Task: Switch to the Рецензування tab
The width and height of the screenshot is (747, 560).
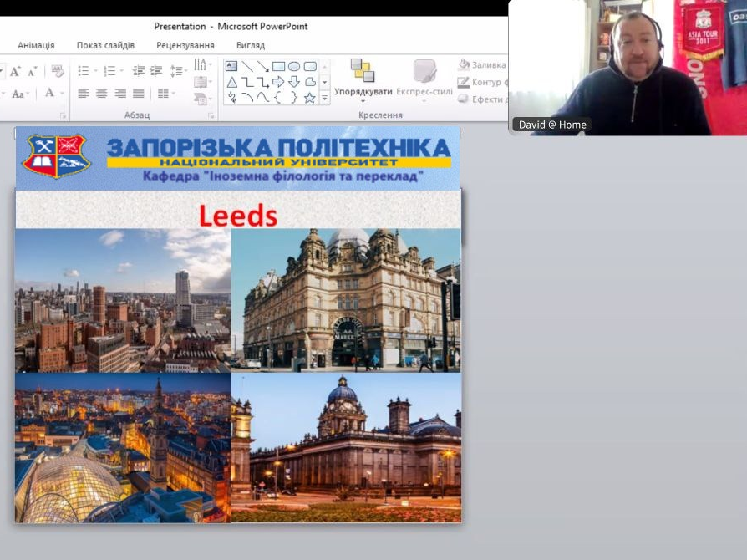Action: click(185, 45)
